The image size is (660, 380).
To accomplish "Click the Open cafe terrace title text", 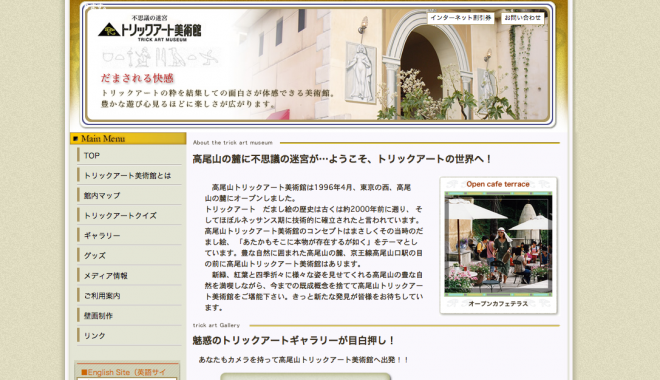I will [x=498, y=184].
